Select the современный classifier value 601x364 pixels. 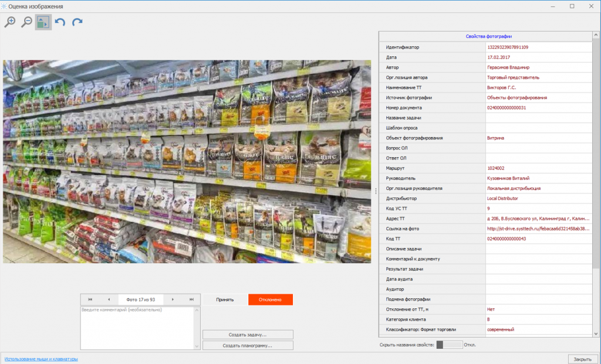coord(501,329)
